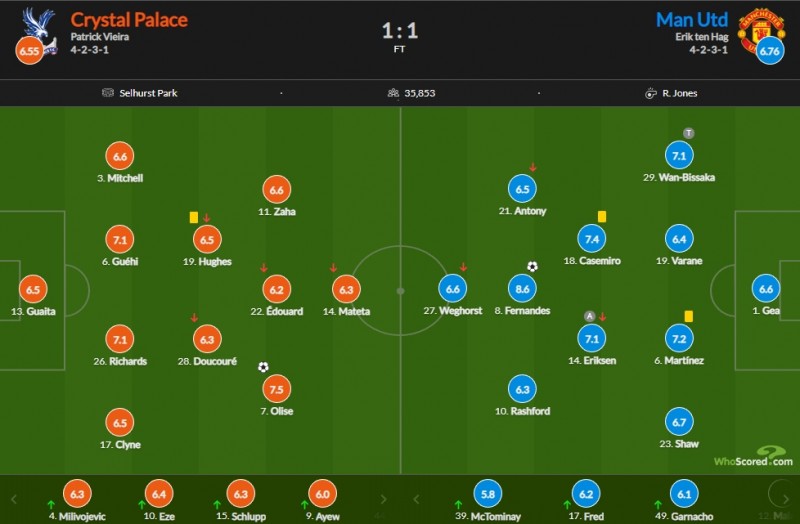Select substitute Eze's 6.4 rating
This screenshot has width=800, height=524.
tap(159, 494)
